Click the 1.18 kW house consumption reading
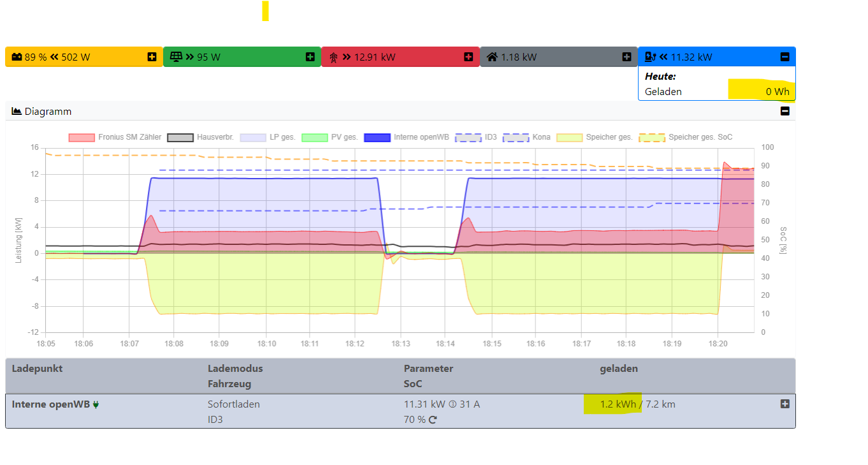The image size is (868, 465). tap(519, 57)
